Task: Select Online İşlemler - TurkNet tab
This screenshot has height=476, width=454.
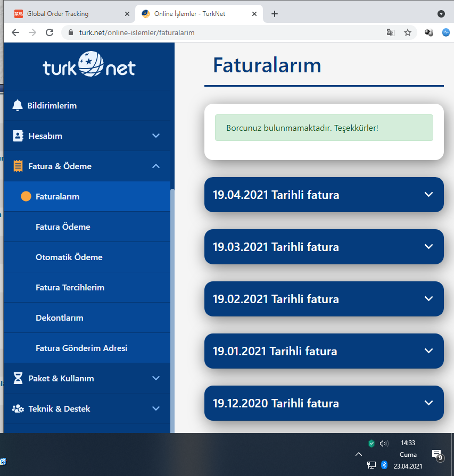Action: 199,14
